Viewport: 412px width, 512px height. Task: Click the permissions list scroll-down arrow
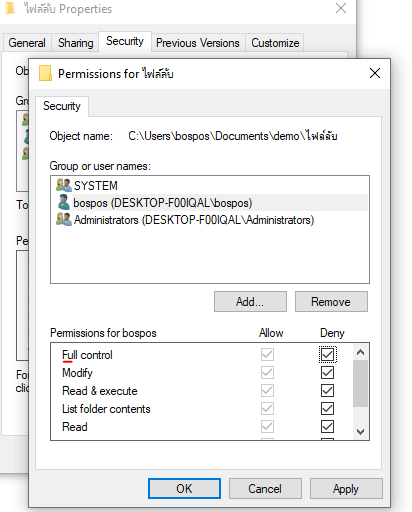click(x=360, y=432)
